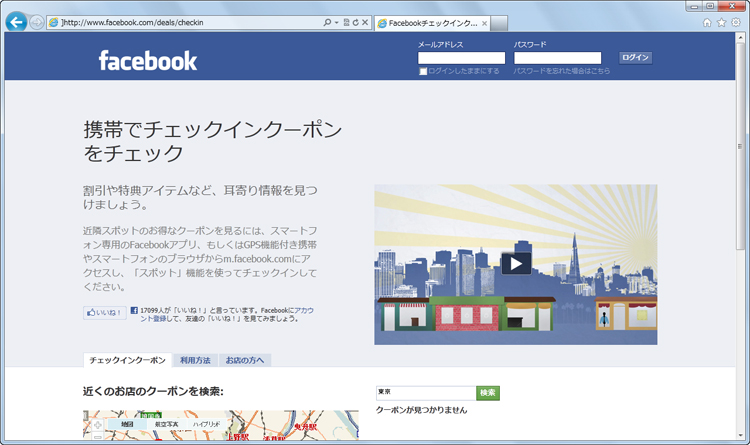Stop loading with the X icon in address bar
Viewport: 750px width, 445px height.
coord(365,22)
